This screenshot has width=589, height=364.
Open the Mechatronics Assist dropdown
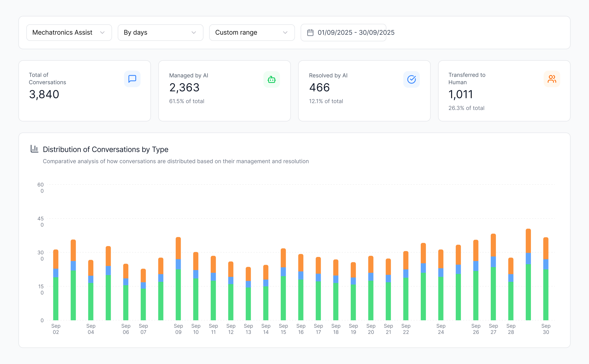(69, 33)
